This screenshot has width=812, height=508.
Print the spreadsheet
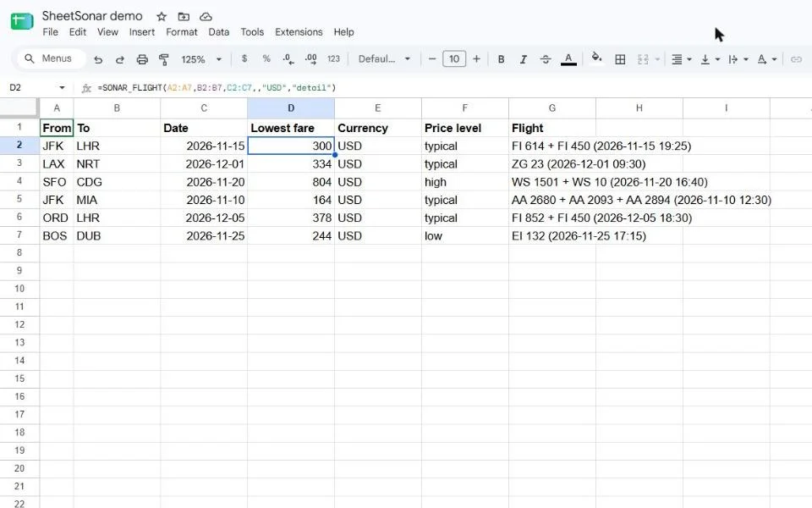click(x=142, y=59)
